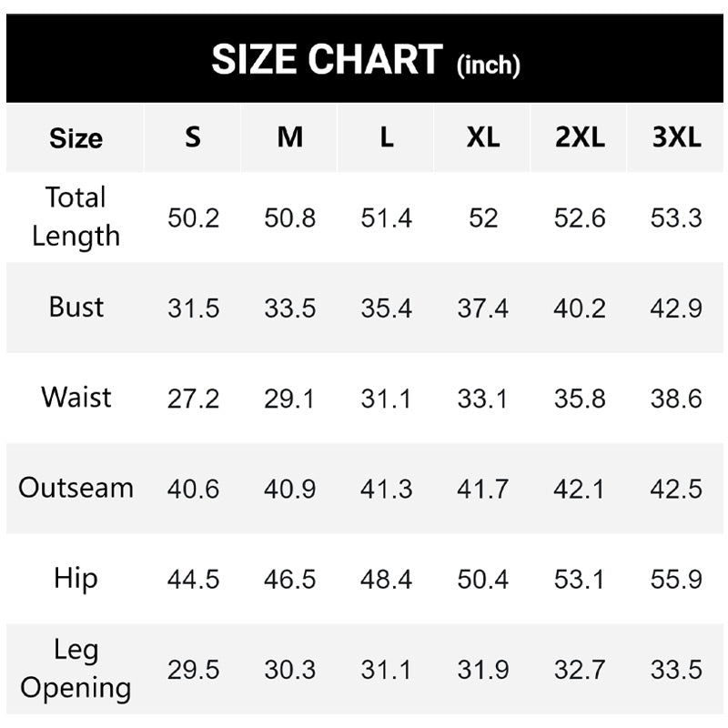Image resolution: width=728 pixels, height=728 pixels.
Task: Select the M size column header
Action: click(289, 137)
